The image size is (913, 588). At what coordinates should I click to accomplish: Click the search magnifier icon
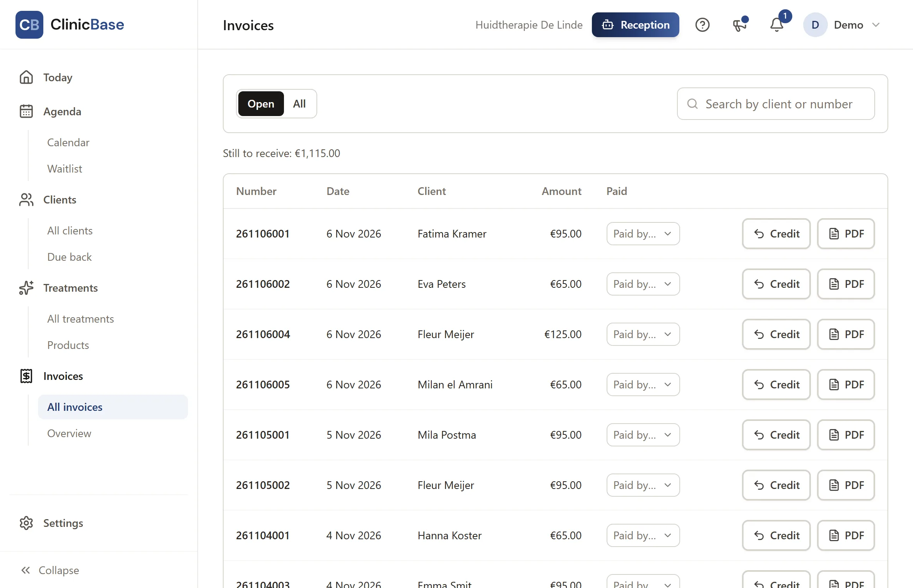click(x=692, y=104)
